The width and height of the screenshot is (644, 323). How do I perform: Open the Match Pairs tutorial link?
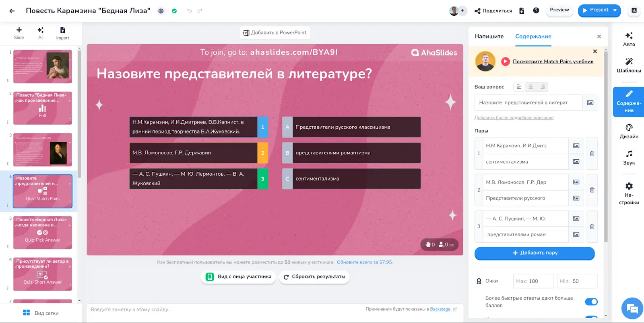(553, 62)
